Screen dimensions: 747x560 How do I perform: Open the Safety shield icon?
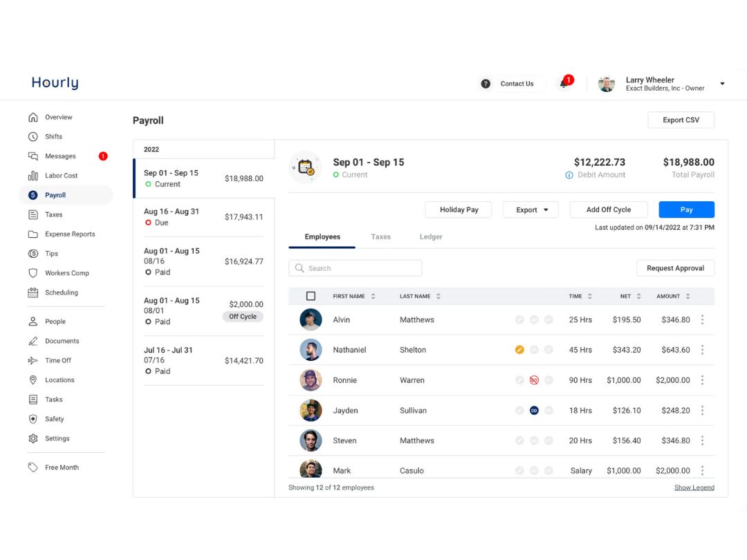(x=33, y=419)
